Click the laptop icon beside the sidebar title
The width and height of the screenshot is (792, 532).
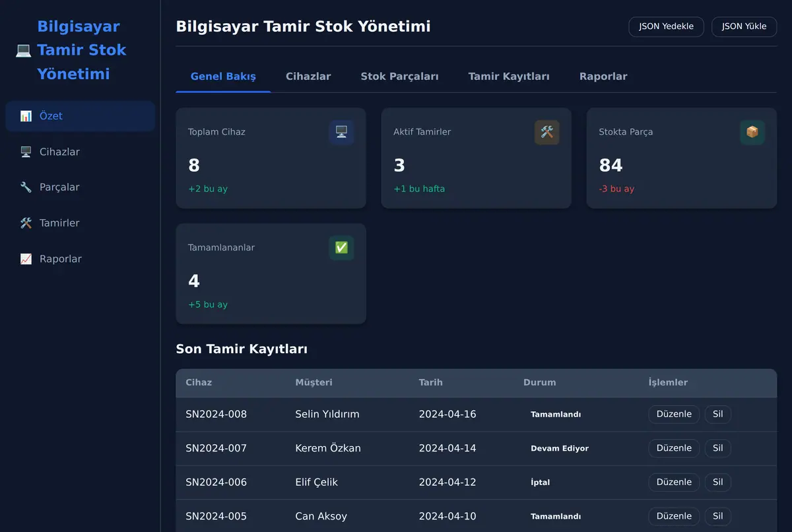(x=24, y=50)
